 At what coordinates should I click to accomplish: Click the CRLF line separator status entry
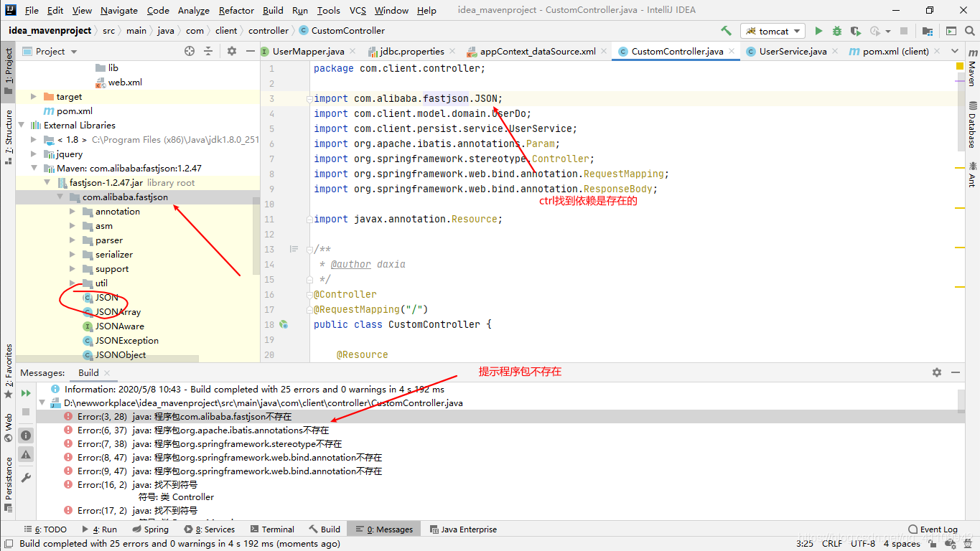point(832,543)
